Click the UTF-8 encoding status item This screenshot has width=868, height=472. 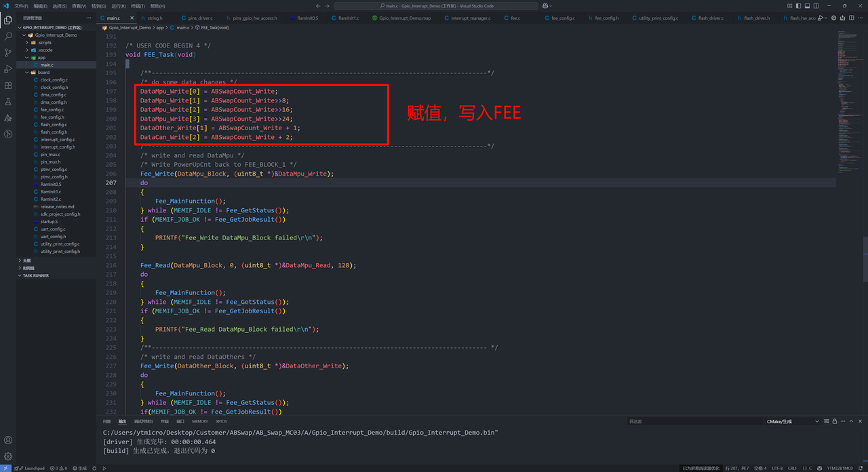776,468
